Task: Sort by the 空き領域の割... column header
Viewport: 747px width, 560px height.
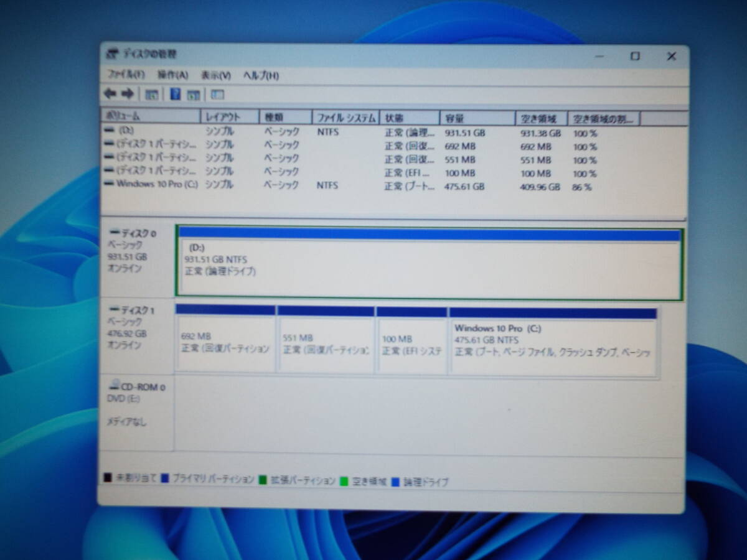Action: 604,118
